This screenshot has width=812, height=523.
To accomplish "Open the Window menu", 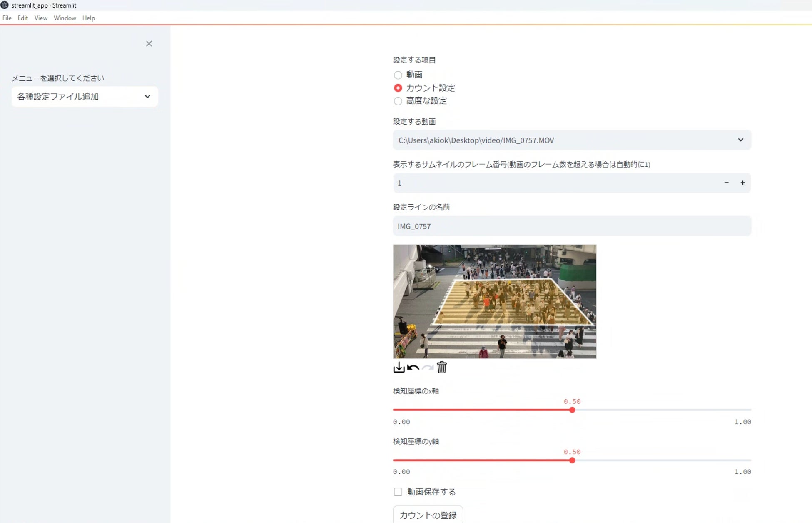I will [x=65, y=18].
